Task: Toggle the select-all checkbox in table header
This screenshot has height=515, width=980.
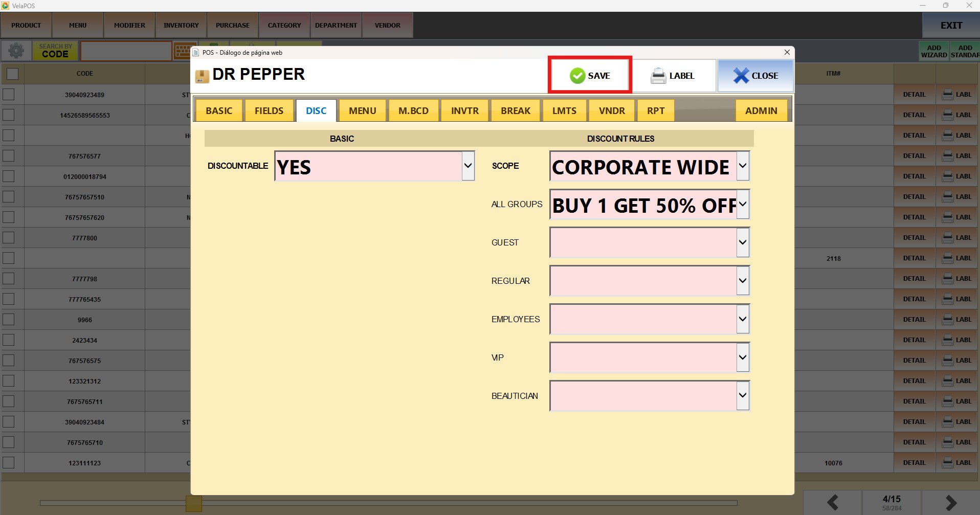Action: pyautogui.click(x=13, y=74)
